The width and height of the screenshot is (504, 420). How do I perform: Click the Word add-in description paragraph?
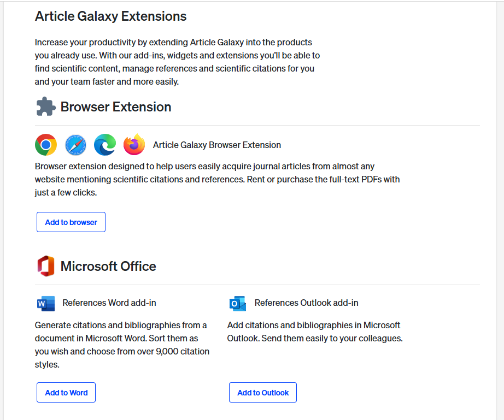122,345
